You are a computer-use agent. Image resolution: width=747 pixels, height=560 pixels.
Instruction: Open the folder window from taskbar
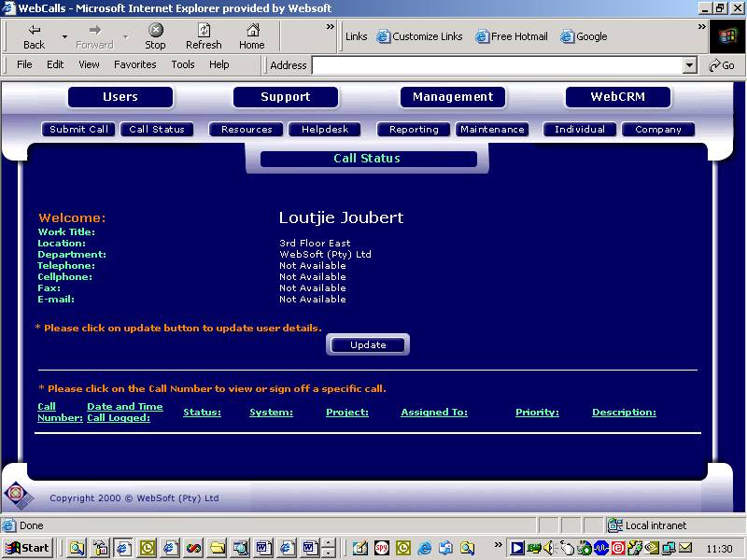(218, 549)
